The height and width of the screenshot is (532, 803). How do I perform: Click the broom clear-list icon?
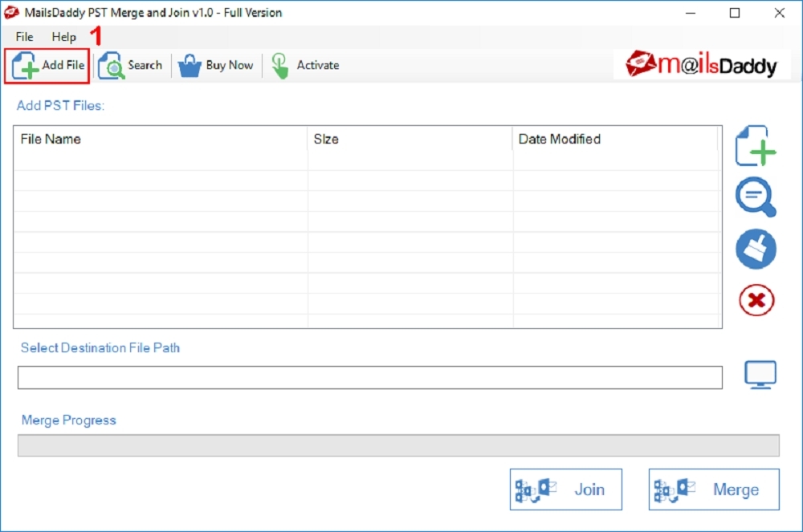click(756, 250)
